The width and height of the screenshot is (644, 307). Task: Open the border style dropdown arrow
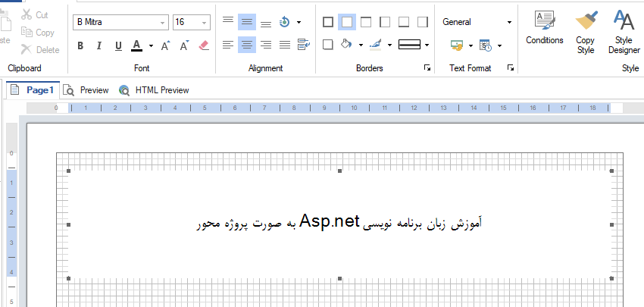[x=427, y=45]
